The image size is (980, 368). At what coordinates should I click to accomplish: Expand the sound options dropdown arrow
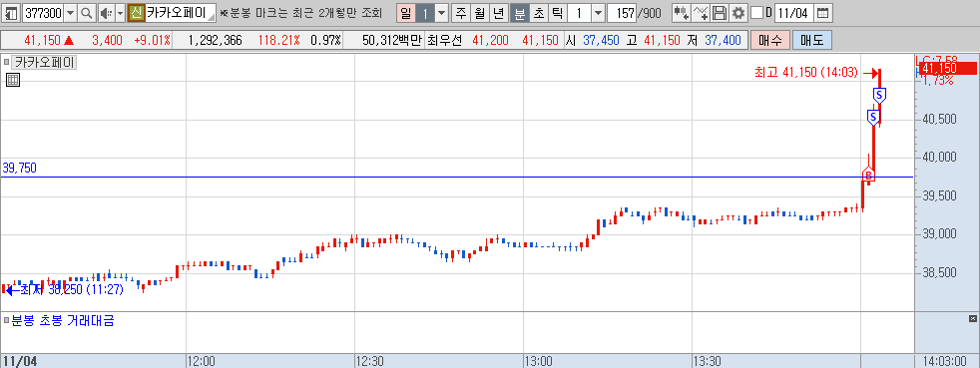pos(120,13)
